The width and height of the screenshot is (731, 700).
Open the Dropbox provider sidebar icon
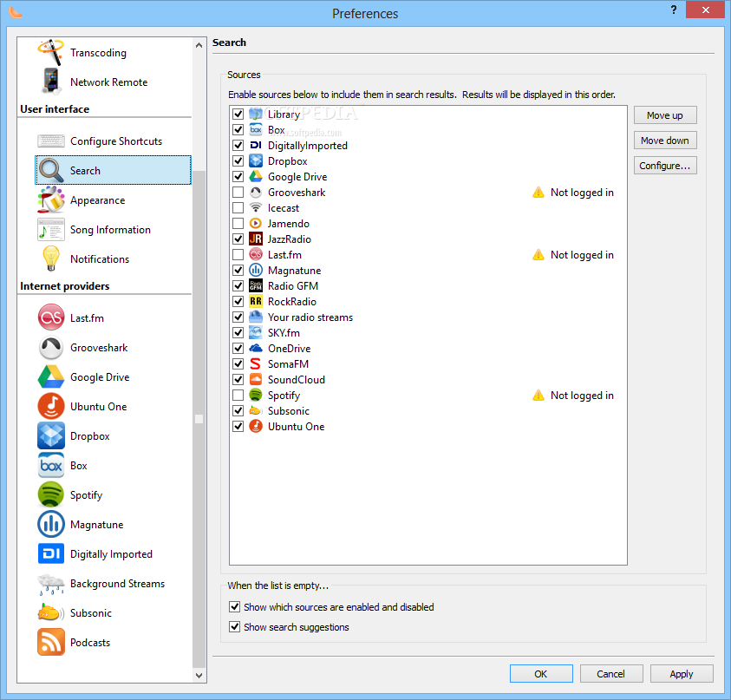point(51,435)
